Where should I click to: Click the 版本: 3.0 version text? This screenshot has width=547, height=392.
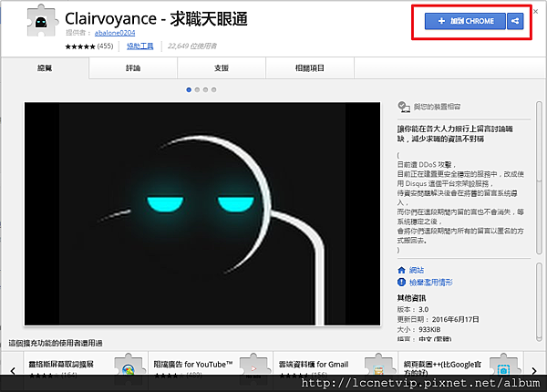click(x=413, y=309)
